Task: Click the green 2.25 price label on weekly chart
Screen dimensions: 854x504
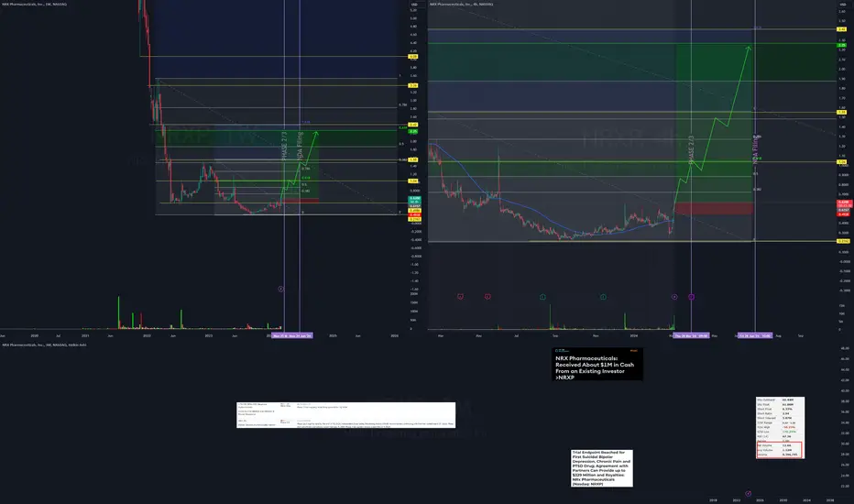Action: coord(413,131)
